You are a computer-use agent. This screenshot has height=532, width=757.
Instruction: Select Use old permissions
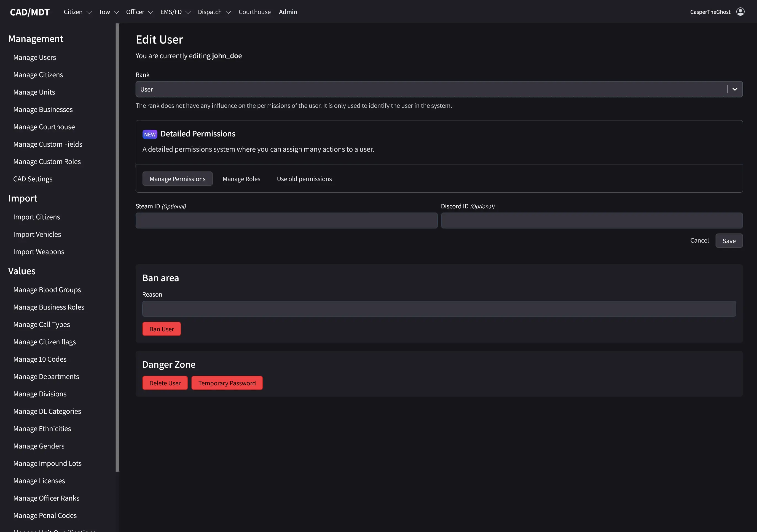coord(304,179)
